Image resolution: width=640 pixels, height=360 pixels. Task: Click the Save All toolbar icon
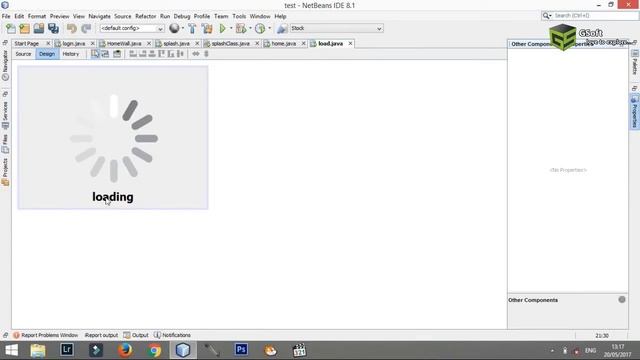(x=53, y=29)
